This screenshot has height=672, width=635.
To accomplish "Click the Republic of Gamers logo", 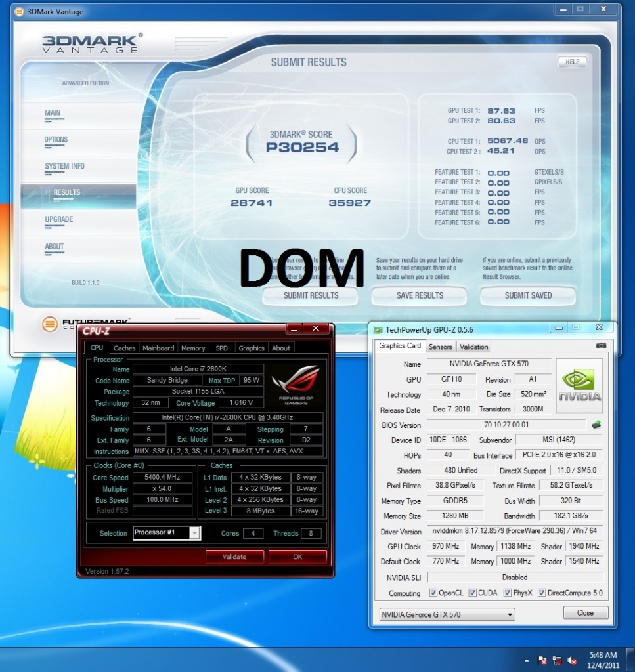I will pos(296,385).
